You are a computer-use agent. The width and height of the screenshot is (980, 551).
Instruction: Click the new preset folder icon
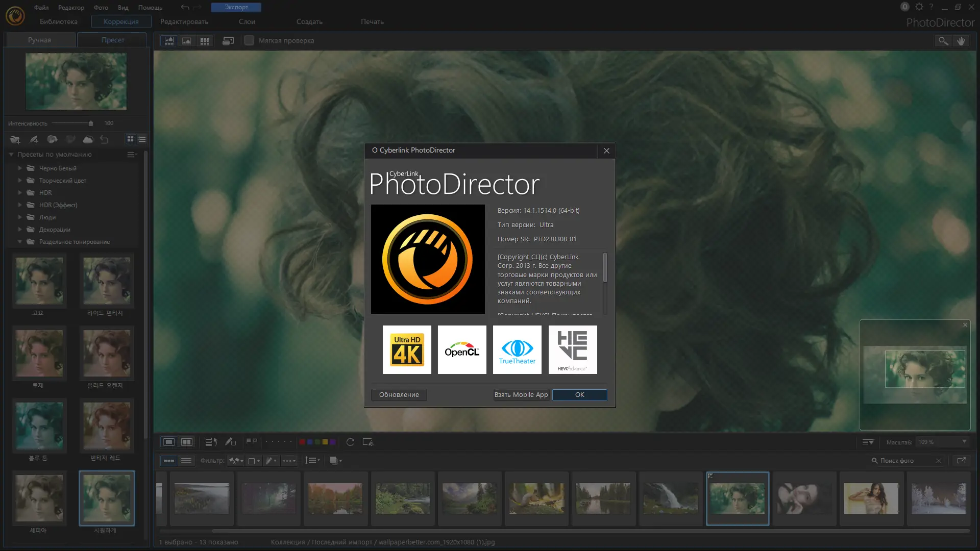coord(15,139)
